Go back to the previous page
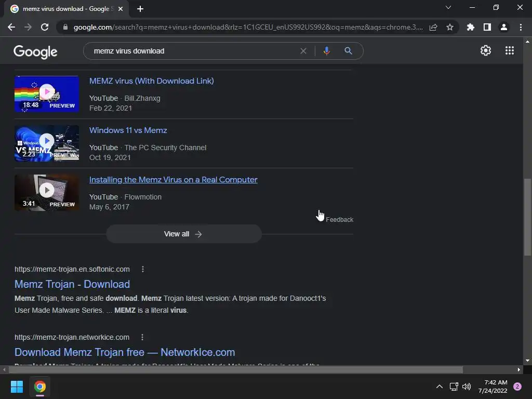The image size is (532, 399). (x=11, y=27)
